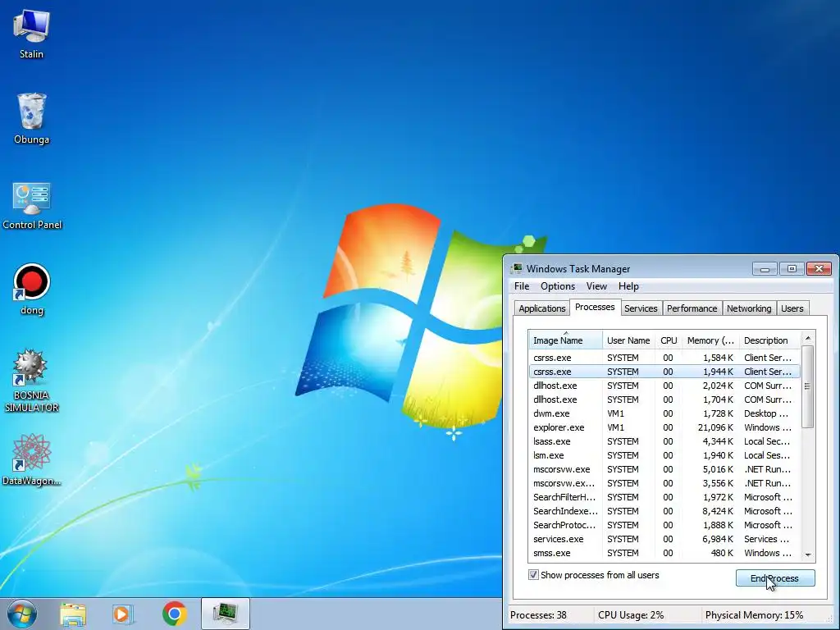Image resolution: width=840 pixels, height=630 pixels.
Task: Select the dwm.exe process row
Action: [x=664, y=413]
